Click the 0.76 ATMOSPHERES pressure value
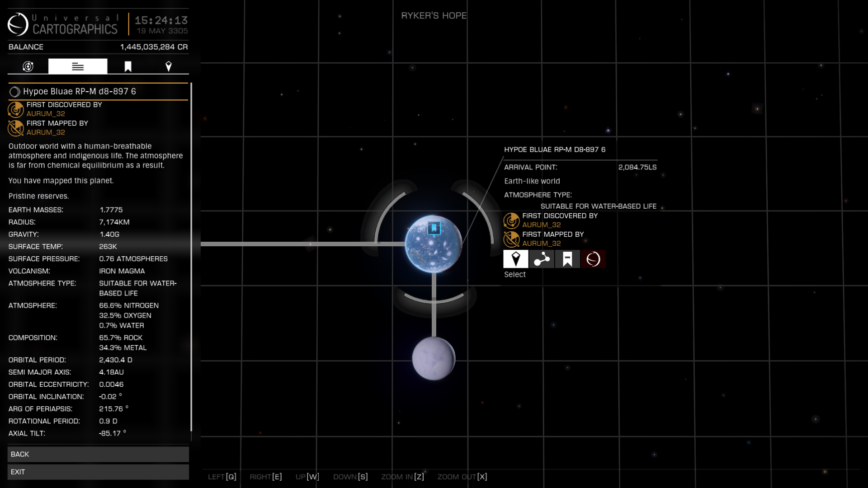 [x=133, y=258]
